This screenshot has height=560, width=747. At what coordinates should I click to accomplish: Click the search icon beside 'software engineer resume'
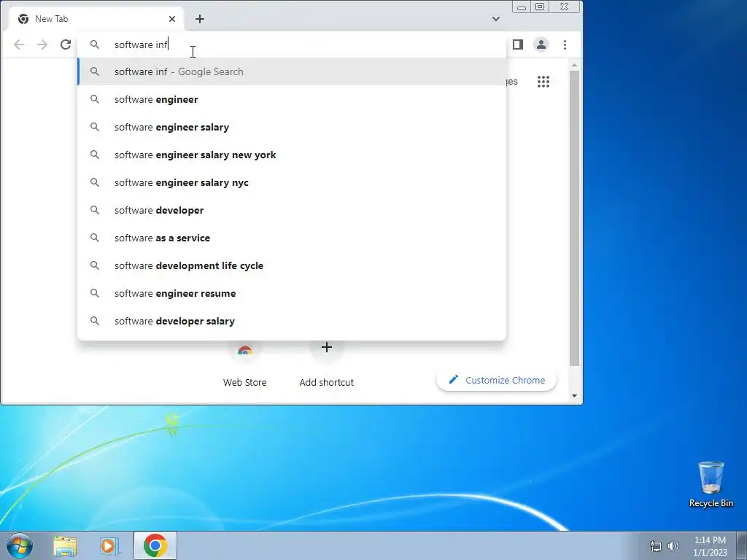tap(95, 293)
